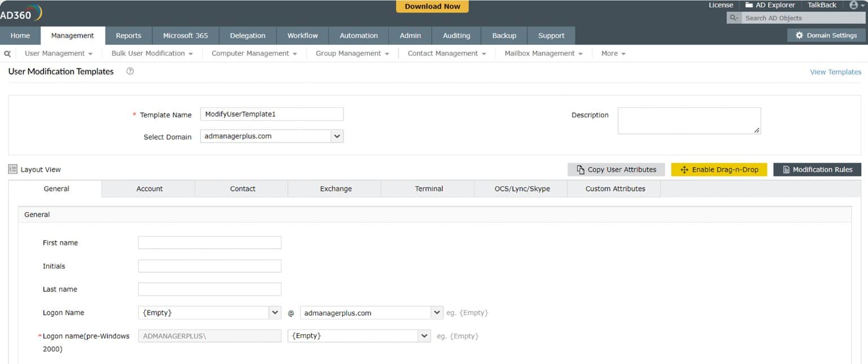Click the Download Now button
The image size is (868, 364).
[432, 6]
